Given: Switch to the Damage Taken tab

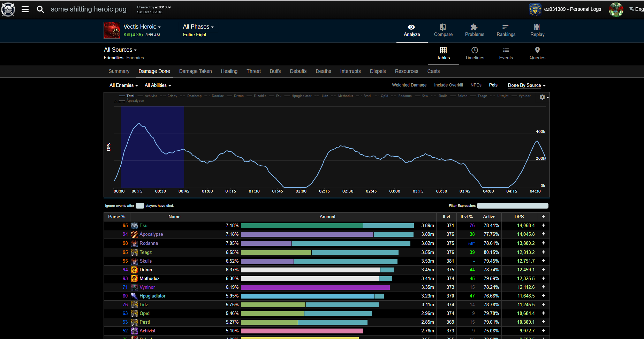Looking at the screenshot, I should click(196, 71).
